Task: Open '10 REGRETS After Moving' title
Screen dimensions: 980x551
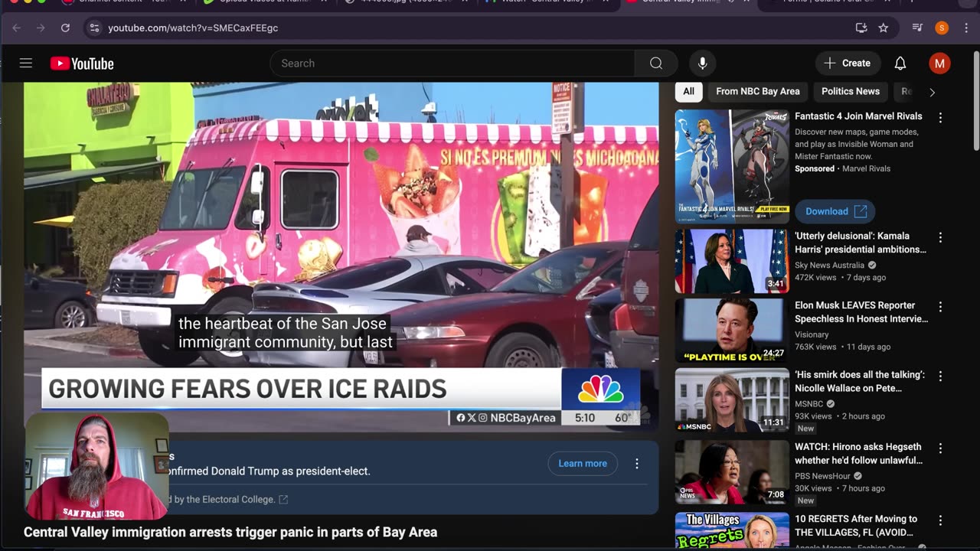Action: 856,525
